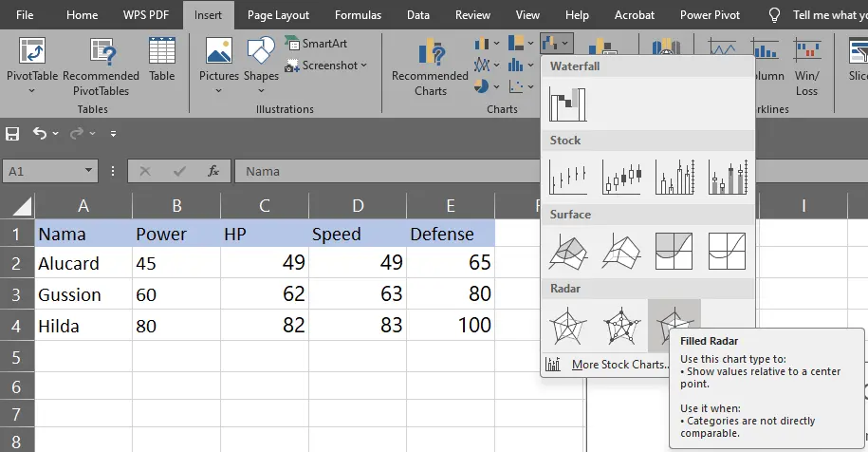Select the Defense header cell
Image resolution: width=868 pixels, height=452 pixels.
pyautogui.click(x=450, y=234)
